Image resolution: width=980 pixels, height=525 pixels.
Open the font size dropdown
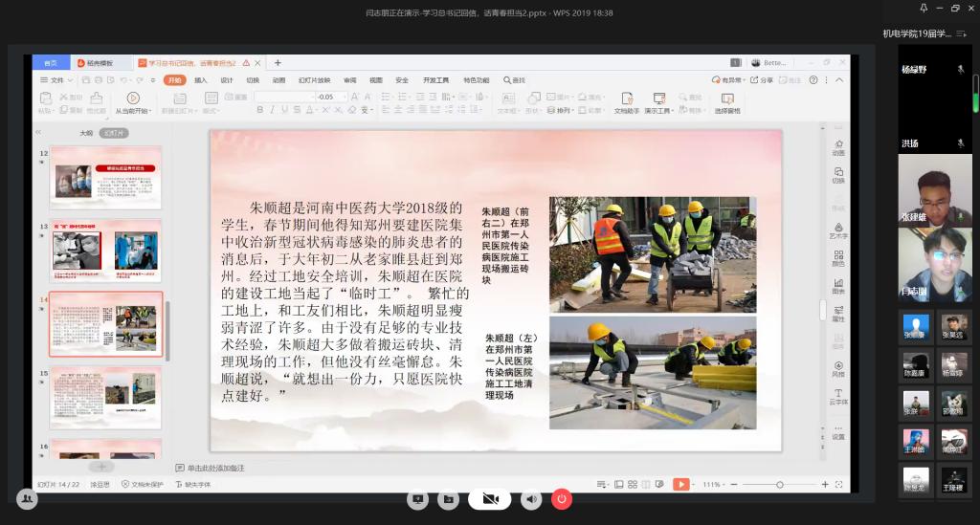(x=343, y=97)
